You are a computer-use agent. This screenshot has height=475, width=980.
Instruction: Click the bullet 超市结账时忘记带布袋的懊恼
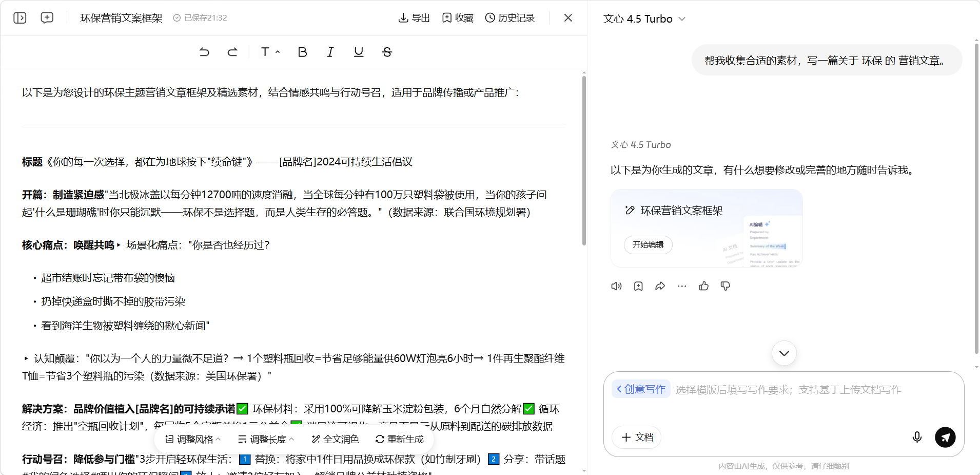(x=108, y=278)
